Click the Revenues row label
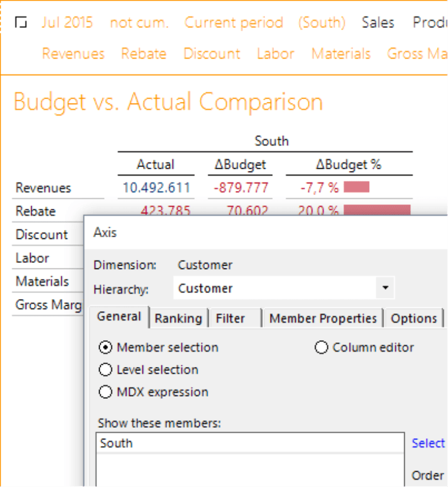448x487 pixels. [43, 188]
